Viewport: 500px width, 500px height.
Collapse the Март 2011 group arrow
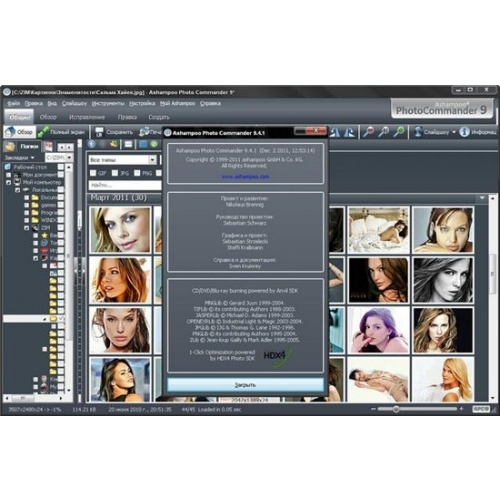pyautogui.click(x=482, y=198)
